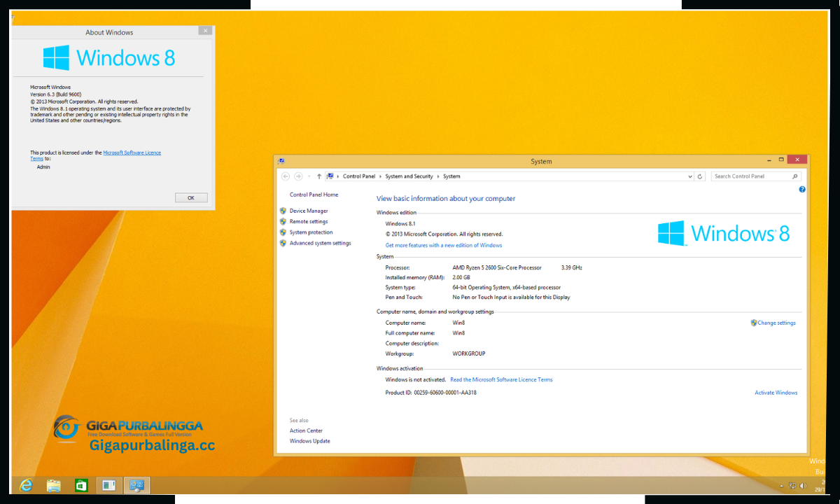Screen dimensions: 840x504
Task: Open the volume icon in the system tray
Action: pyautogui.click(x=804, y=486)
